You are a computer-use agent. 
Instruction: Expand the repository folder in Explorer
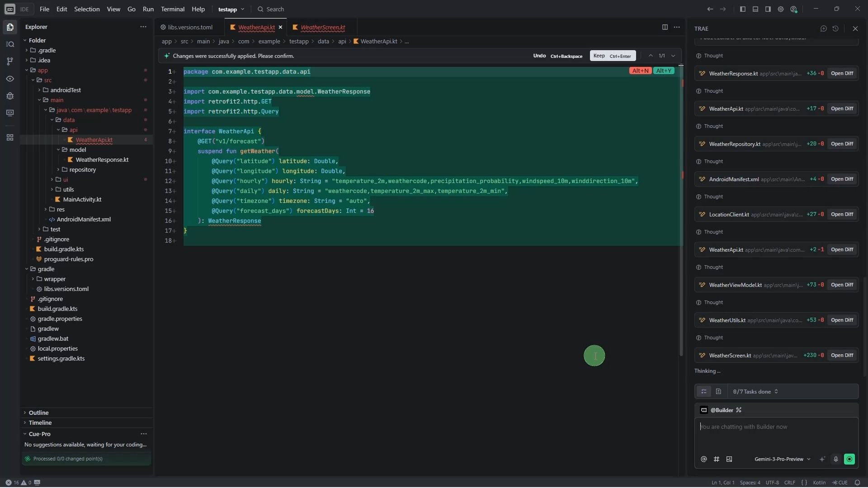(82, 170)
